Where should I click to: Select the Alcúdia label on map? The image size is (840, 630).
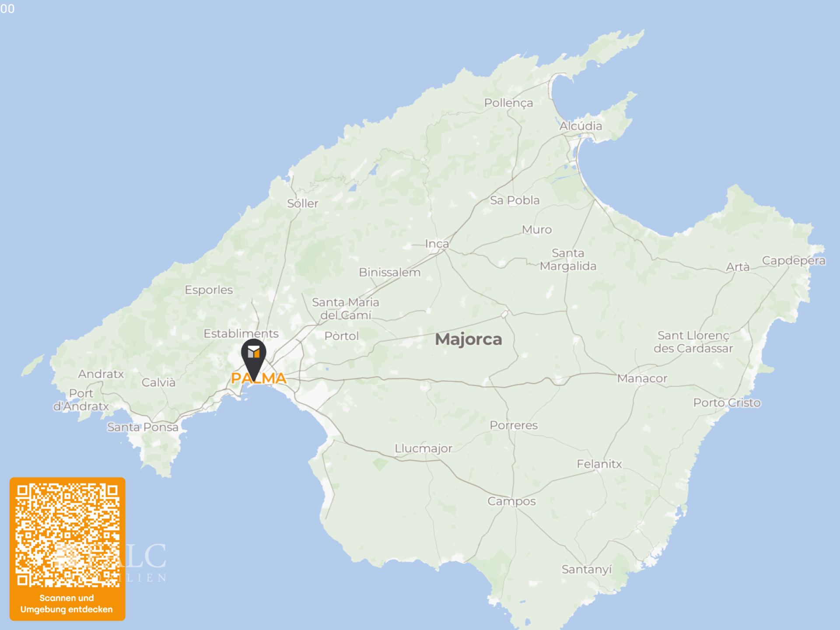point(581,126)
